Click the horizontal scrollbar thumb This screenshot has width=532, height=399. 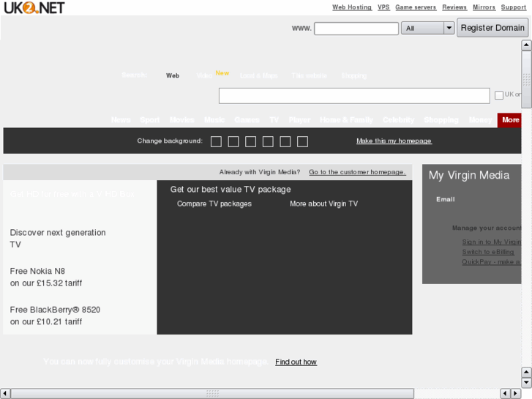click(212, 393)
